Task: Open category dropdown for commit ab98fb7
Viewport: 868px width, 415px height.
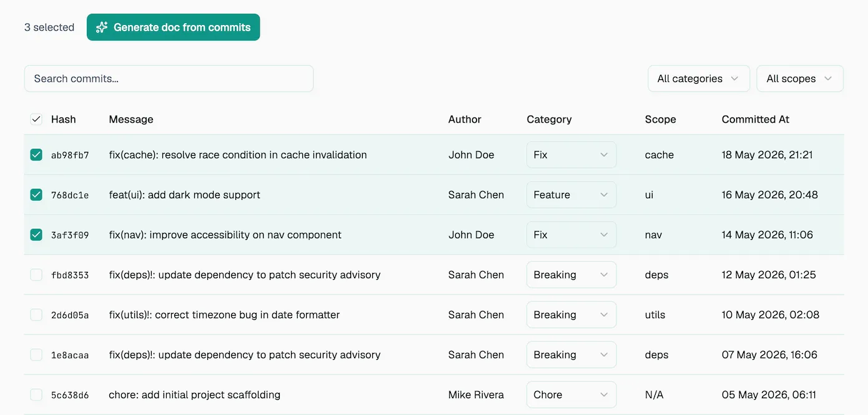Action: tap(571, 155)
